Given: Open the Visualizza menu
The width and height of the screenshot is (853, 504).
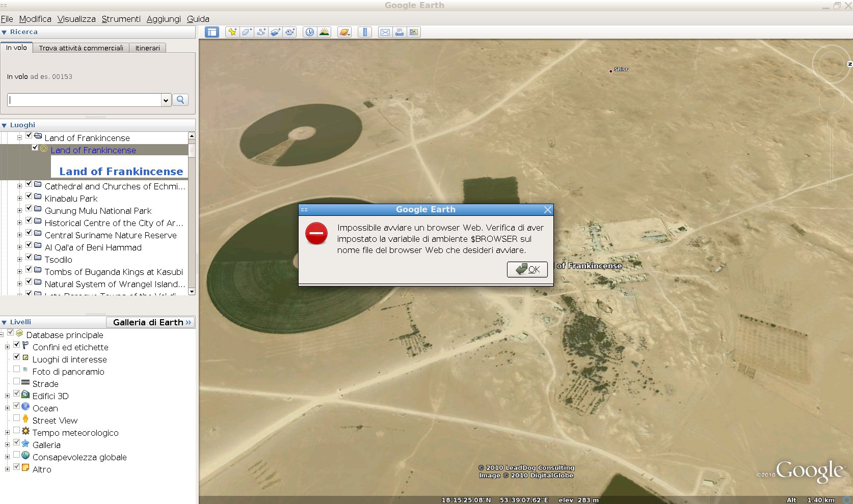Looking at the screenshot, I should (x=76, y=19).
